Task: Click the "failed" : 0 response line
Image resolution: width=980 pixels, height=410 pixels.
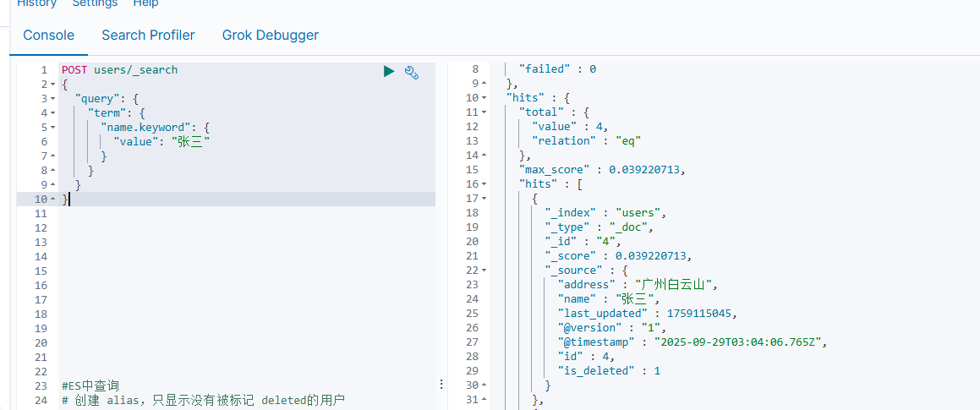Action: click(557, 69)
